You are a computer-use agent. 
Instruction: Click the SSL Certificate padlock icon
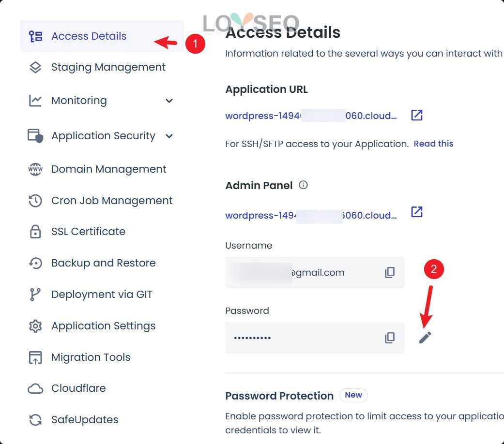tap(35, 232)
